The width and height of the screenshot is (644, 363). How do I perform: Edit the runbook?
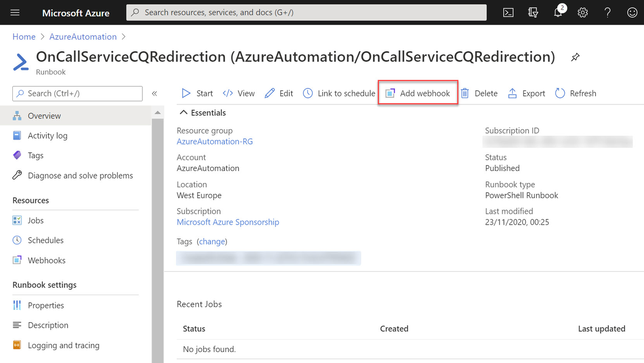point(279,94)
